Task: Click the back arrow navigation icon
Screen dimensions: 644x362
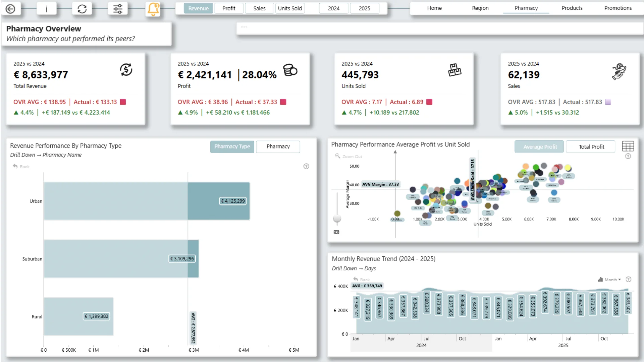Action: coord(11,9)
